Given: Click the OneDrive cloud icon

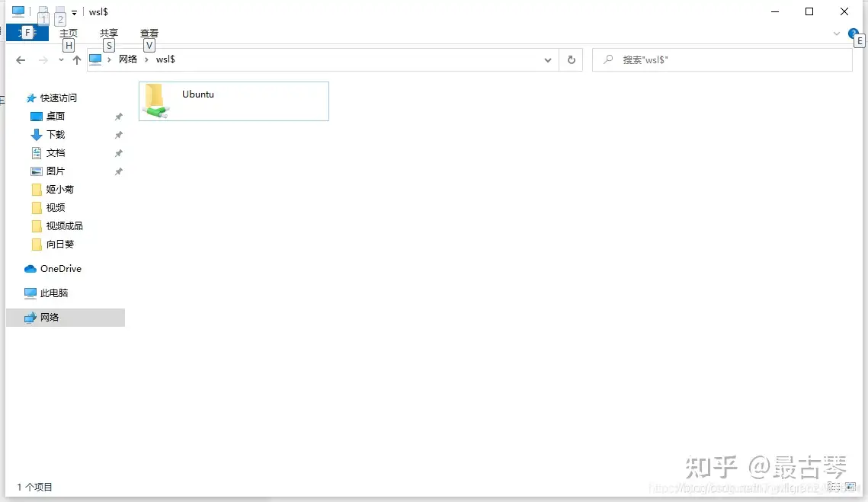Looking at the screenshot, I should [30, 269].
